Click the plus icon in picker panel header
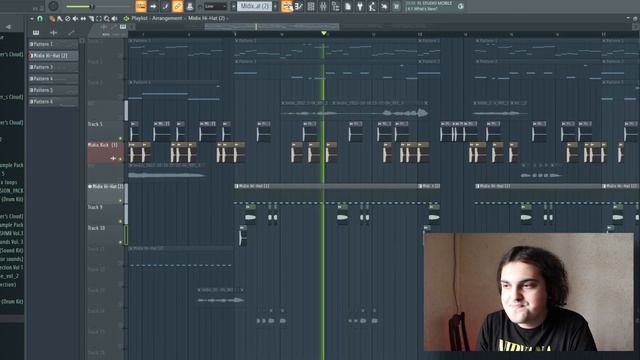This screenshot has height=360, width=640. (x=53, y=32)
